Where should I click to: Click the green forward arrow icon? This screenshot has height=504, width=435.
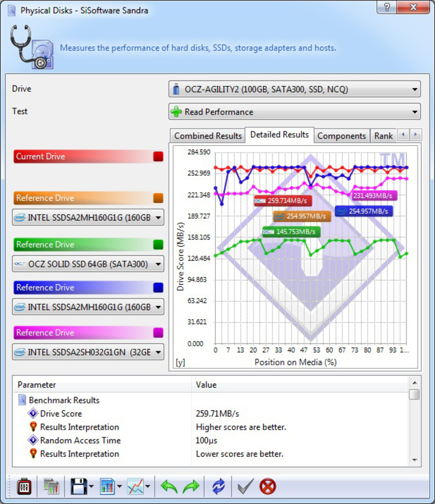191,487
